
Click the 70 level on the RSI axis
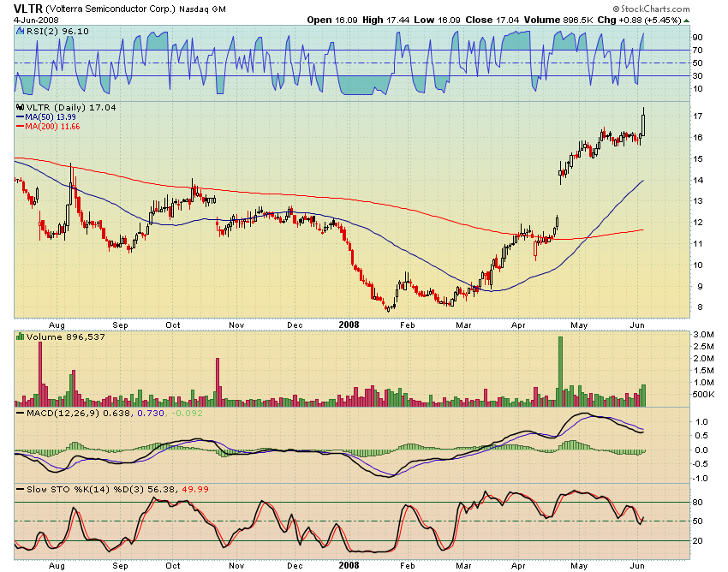coord(697,51)
